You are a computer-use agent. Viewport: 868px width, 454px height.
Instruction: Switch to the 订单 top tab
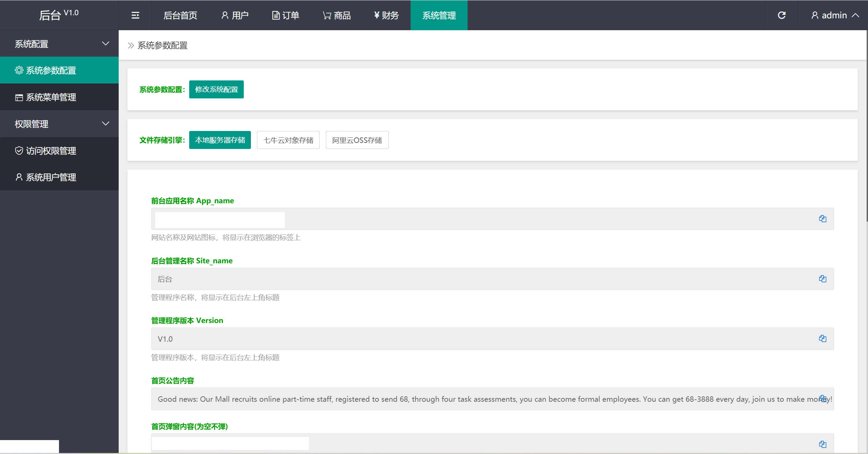285,15
